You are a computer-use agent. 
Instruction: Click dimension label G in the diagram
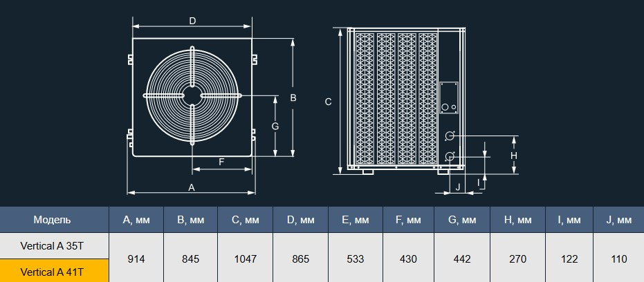[275, 126]
